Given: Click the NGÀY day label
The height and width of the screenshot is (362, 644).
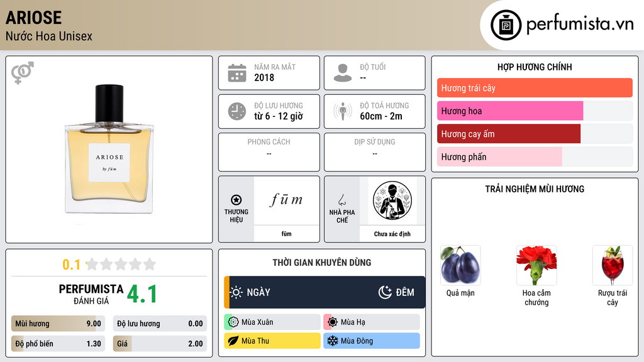Looking at the screenshot, I should tap(258, 292).
